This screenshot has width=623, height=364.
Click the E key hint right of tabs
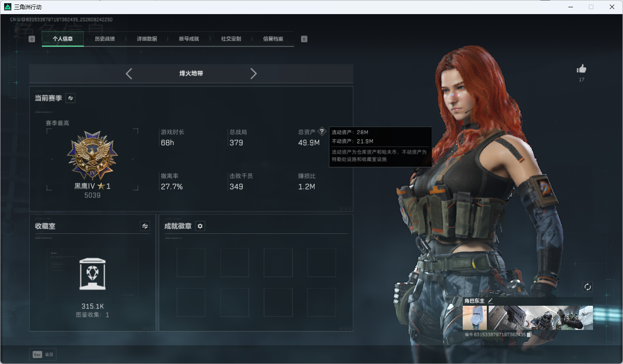click(x=304, y=39)
